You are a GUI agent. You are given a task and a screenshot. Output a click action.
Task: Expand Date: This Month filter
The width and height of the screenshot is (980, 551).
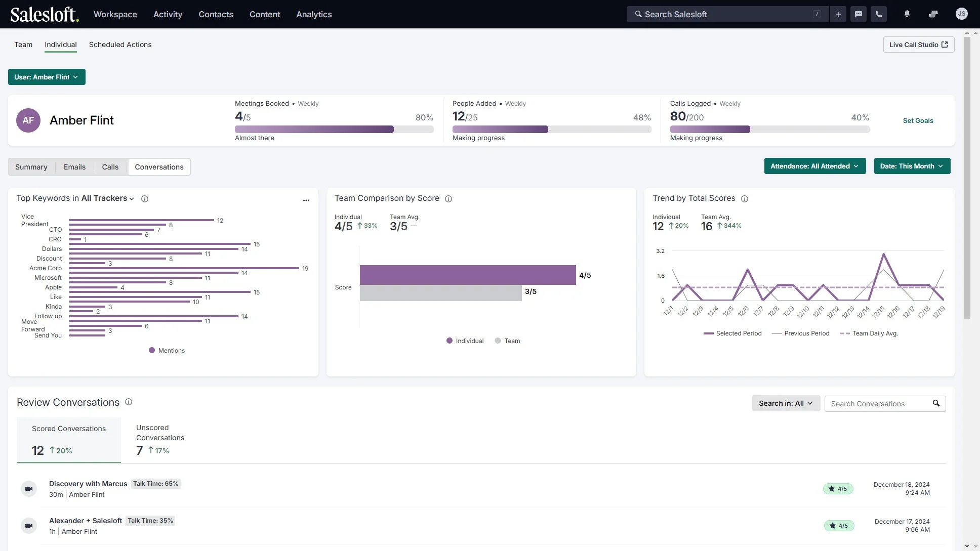[x=912, y=166]
